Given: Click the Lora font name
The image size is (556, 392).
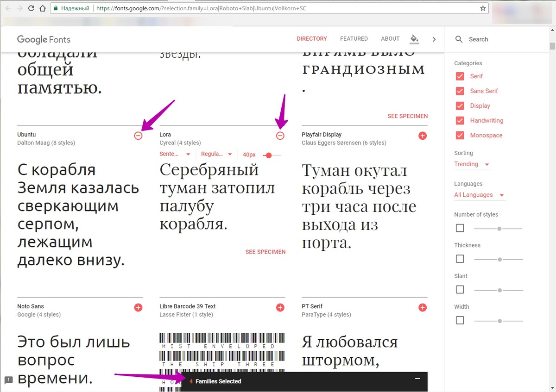Looking at the screenshot, I should (165, 134).
